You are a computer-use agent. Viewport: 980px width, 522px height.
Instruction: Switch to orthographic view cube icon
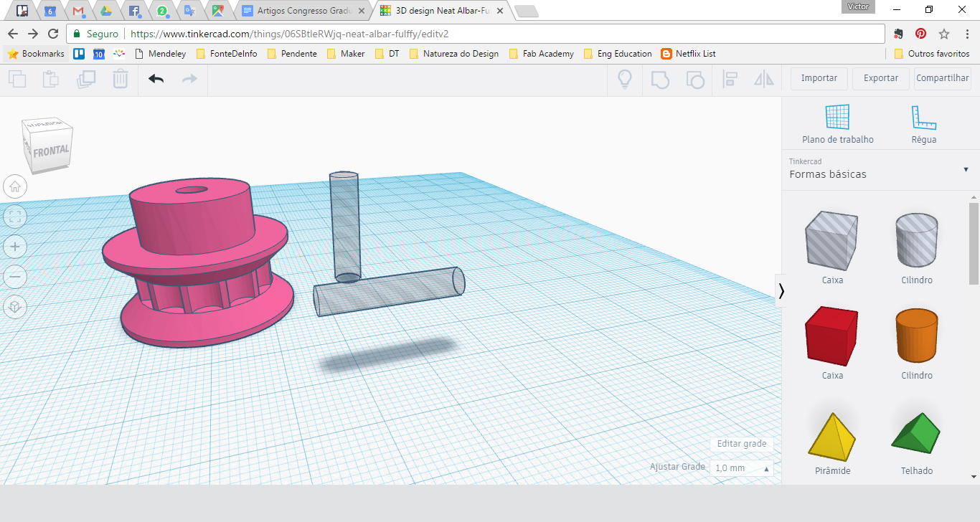15,308
